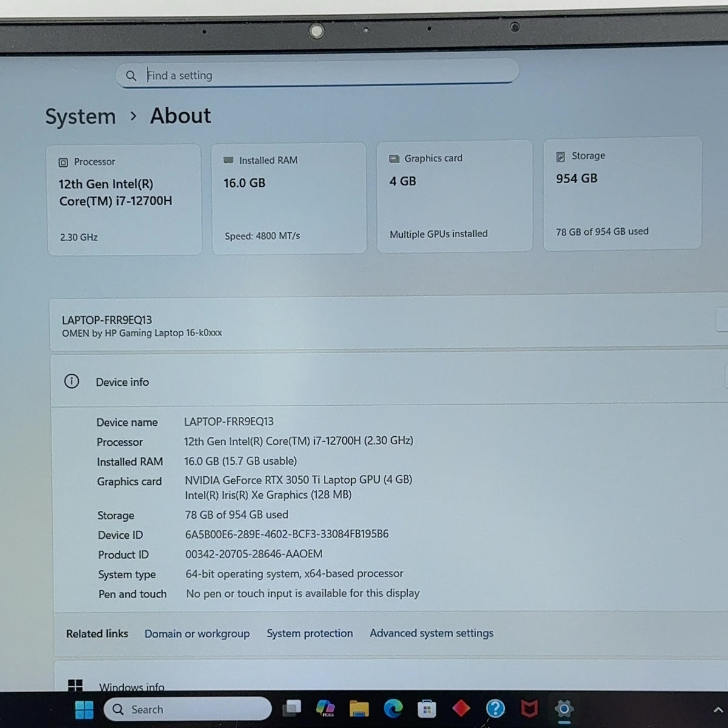Viewport: 728px width, 728px height.
Task: Launch Microsoft Edge browser
Action: [393, 709]
